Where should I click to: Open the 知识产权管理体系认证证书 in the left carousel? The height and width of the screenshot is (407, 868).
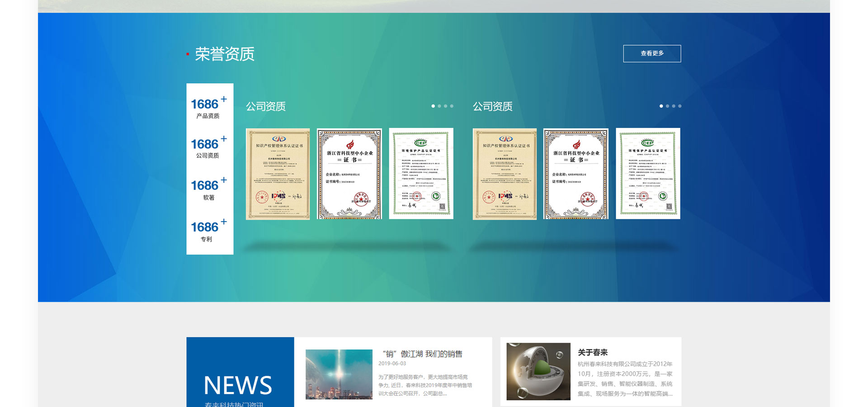(x=278, y=174)
